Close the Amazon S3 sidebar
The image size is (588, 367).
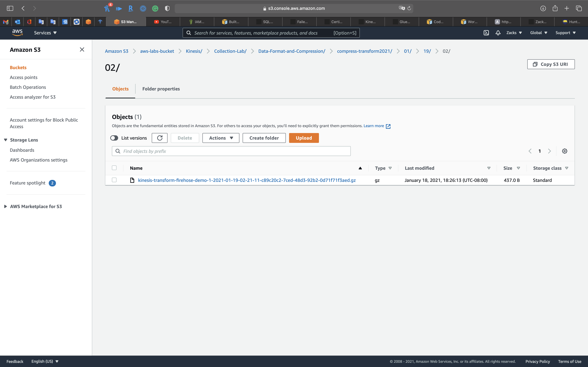point(82,49)
